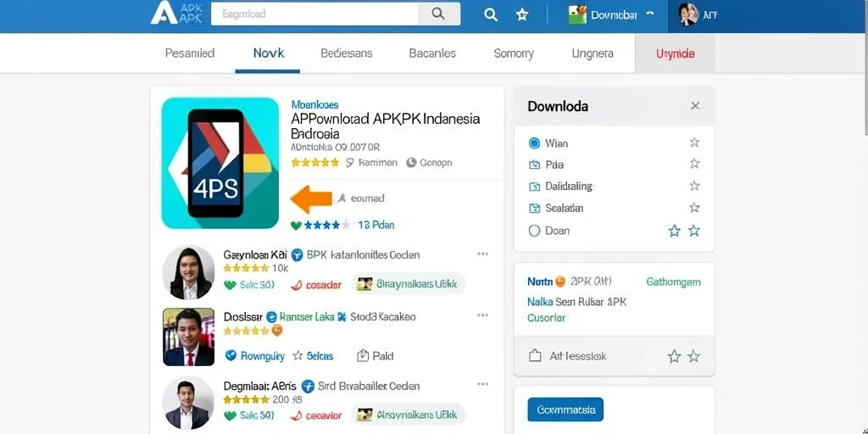
Task: Expand the Downobal menu in the header
Action: (x=611, y=15)
